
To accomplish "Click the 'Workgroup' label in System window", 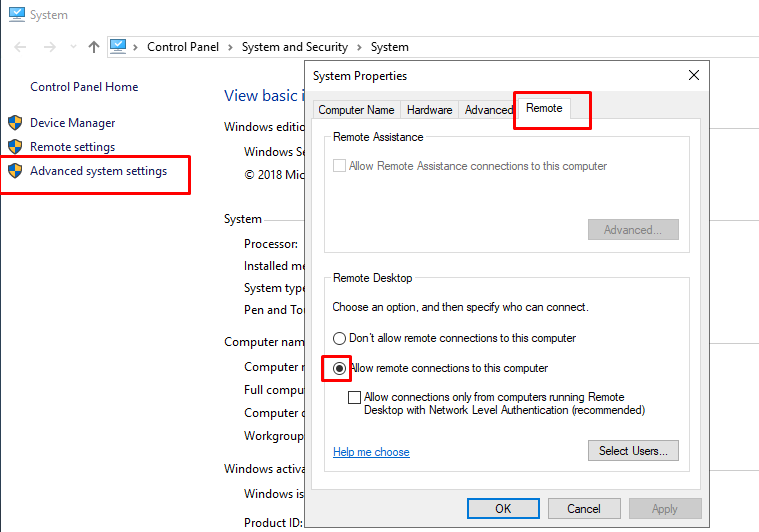I will point(273,436).
